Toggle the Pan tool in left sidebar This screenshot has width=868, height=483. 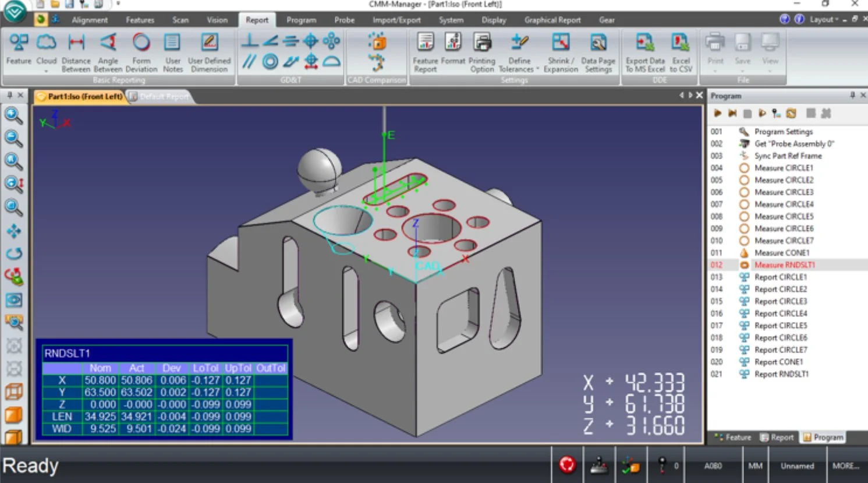13,230
